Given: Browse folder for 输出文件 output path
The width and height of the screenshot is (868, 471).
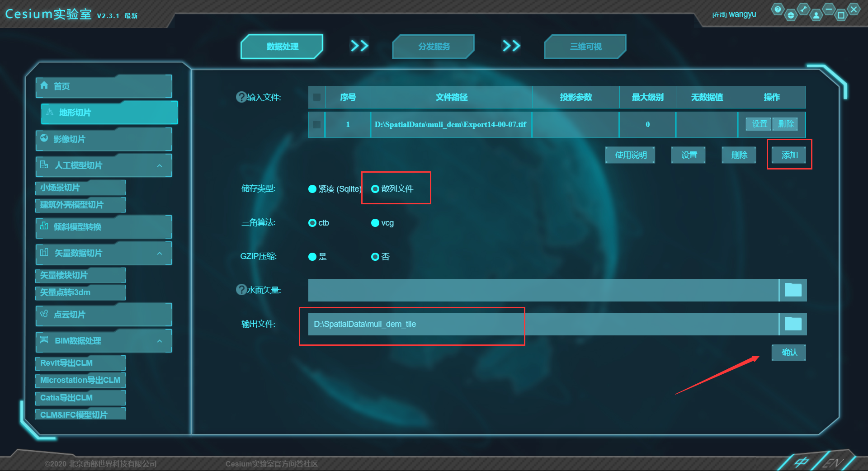Looking at the screenshot, I should point(793,324).
